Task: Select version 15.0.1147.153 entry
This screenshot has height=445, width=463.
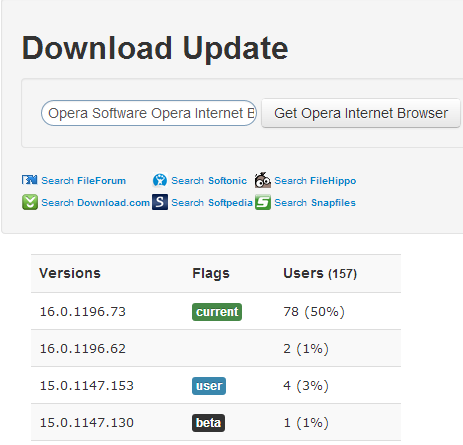Action: pos(87,386)
